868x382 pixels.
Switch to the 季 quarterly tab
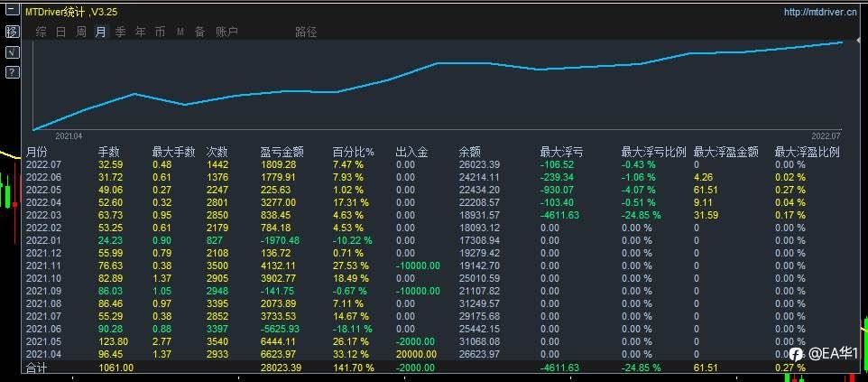121,33
